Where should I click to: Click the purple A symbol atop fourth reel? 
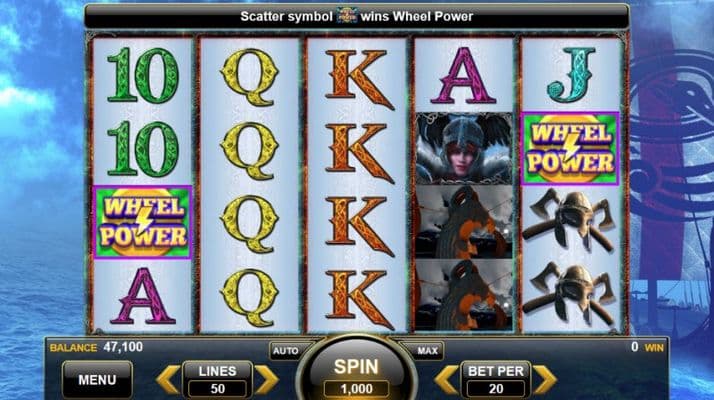[x=464, y=76]
